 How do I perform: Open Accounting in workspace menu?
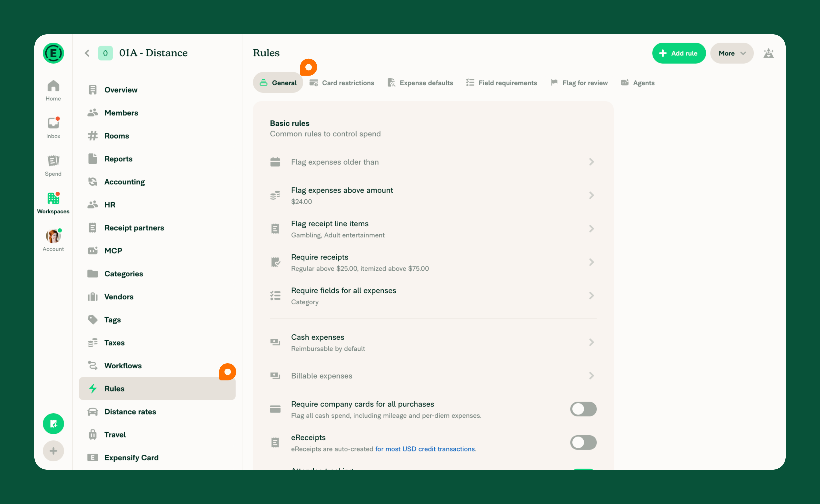[x=157, y=182]
